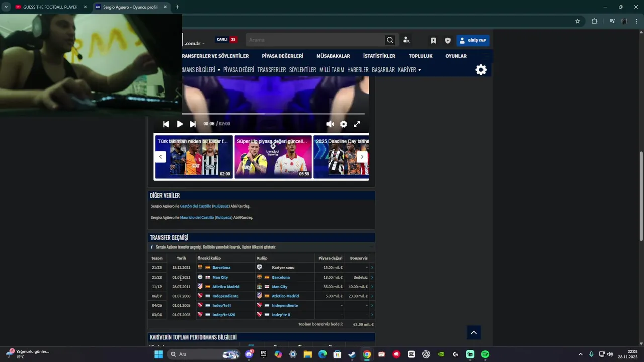Image resolution: width=644 pixels, height=362 pixels.
Task: Close the GUESS THE FOOTBALL PLAYER tab
Action: click(85, 7)
